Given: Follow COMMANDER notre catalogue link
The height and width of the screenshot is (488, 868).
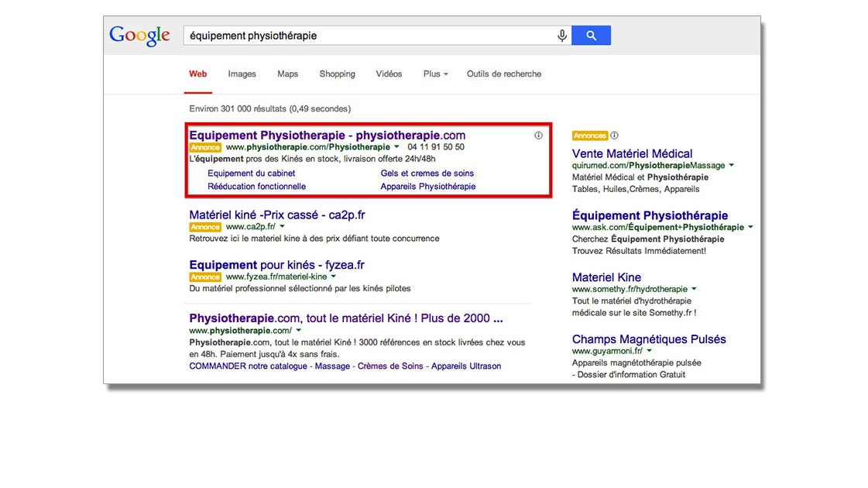Looking at the screenshot, I should (x=248, y=366).
